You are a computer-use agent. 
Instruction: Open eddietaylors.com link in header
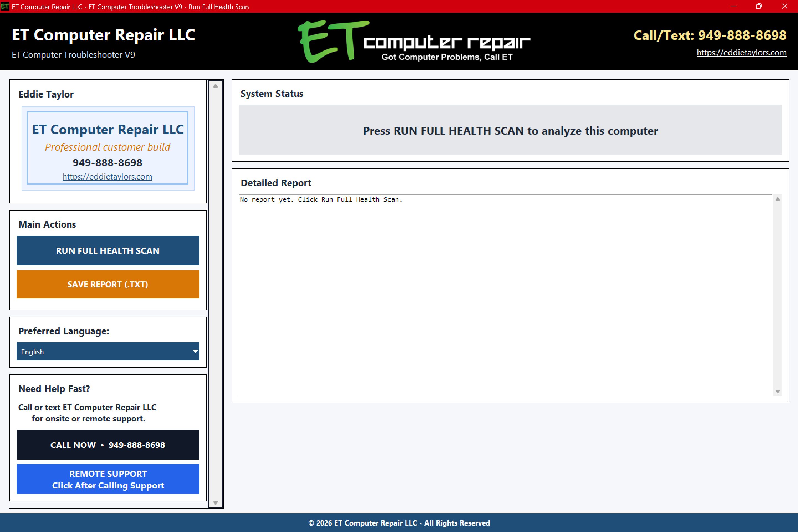[741, 53]
